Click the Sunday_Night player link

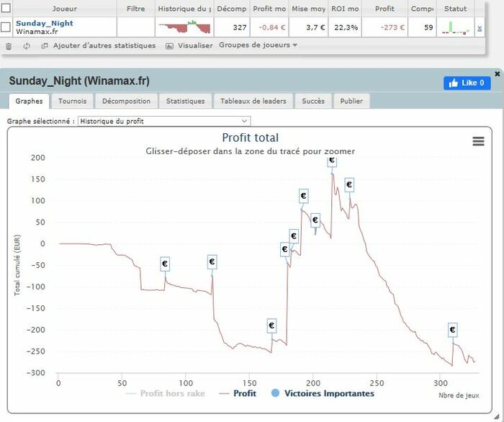(45, 23)
